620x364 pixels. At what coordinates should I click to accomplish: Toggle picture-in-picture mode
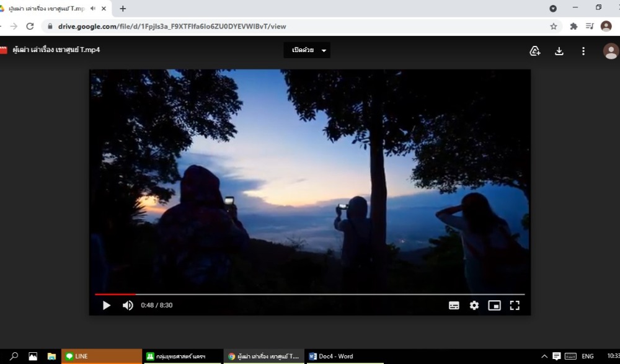(494, 306)
